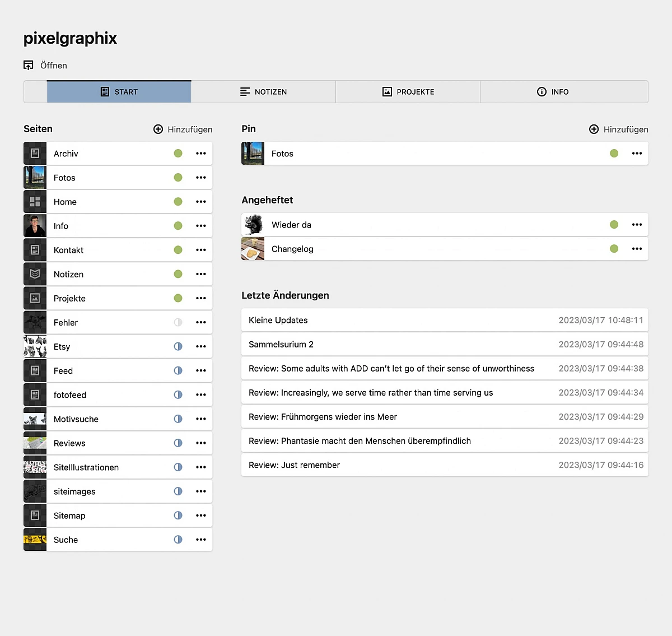The width and height of the screenshot is (672, 636).
Task: Click the Notizen page icon in list
Action: click(35, 274)
